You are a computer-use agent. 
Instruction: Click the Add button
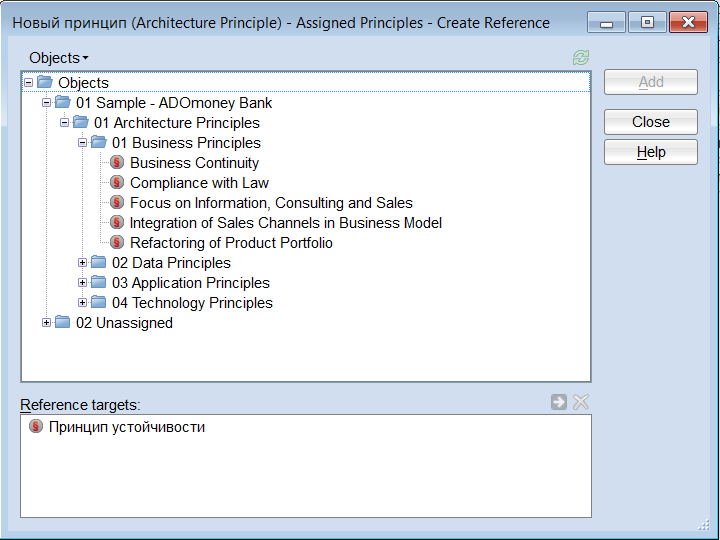tap(651, 82)
